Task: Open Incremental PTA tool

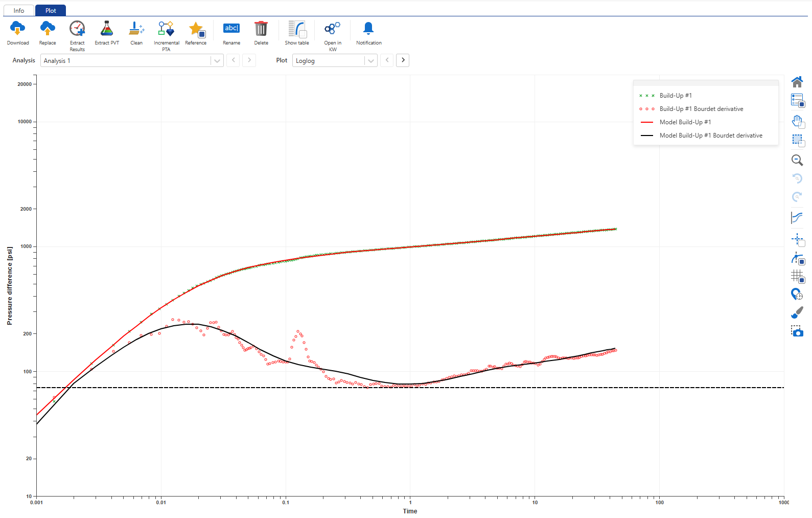Action: 166,29
